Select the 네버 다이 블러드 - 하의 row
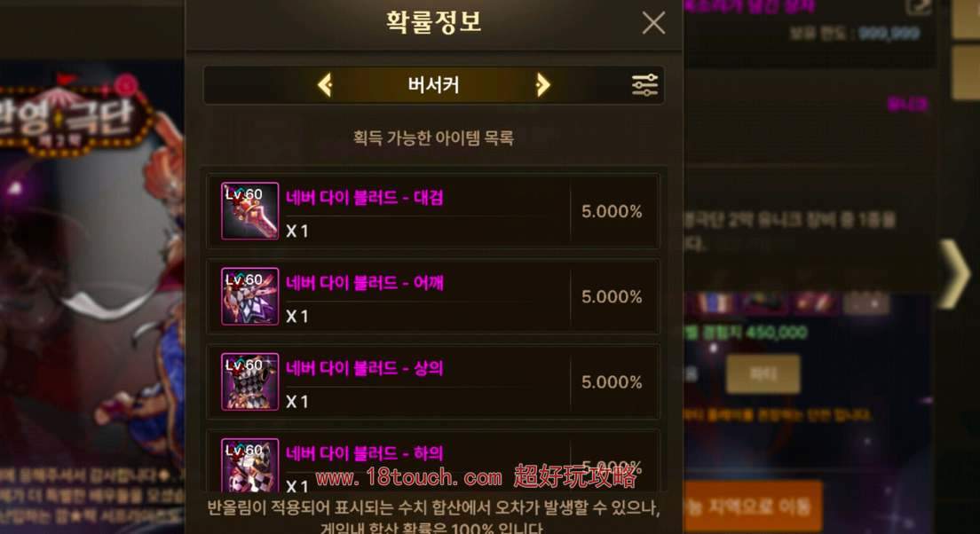The image size is (980, 534). 432,462
